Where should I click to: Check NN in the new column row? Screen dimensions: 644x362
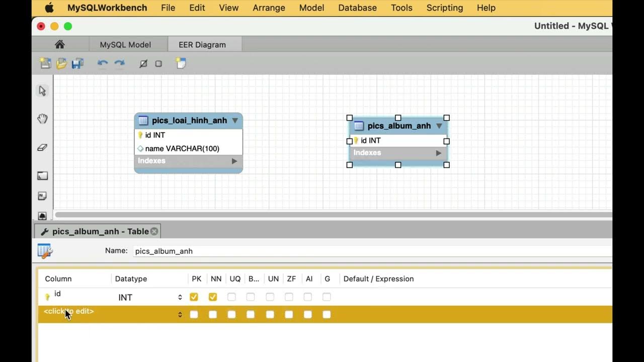click(x=213, y=315)
